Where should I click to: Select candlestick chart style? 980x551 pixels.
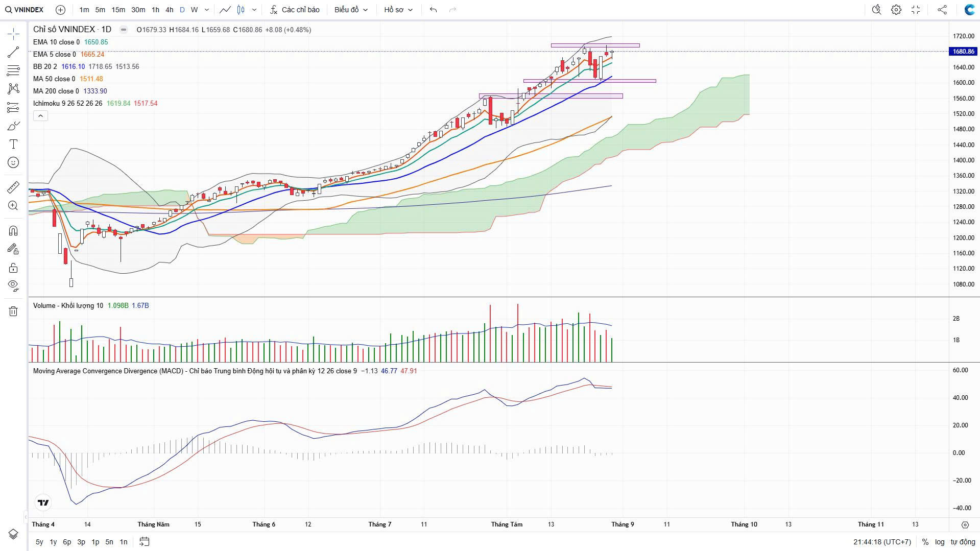point(241,10)
